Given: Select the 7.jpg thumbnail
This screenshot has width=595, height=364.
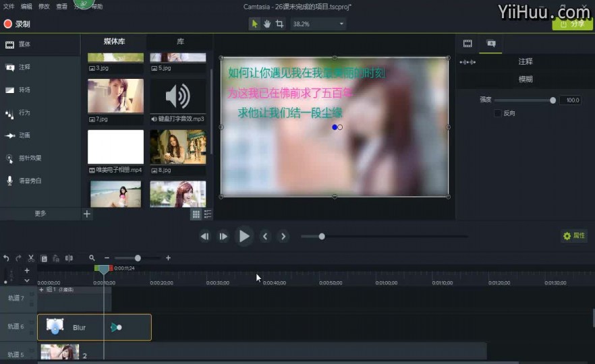Looking at the screenshot, I should pyautogui.click(x=116, y=96).
